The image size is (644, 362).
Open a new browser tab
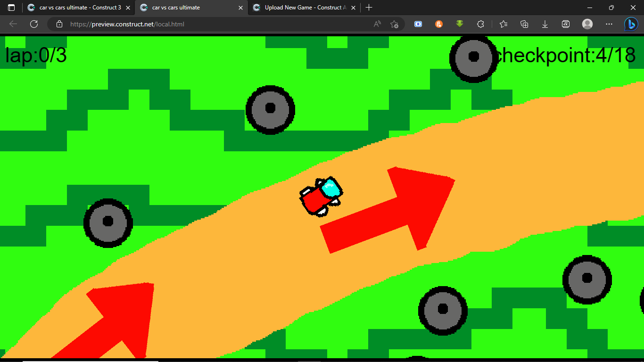369,7
